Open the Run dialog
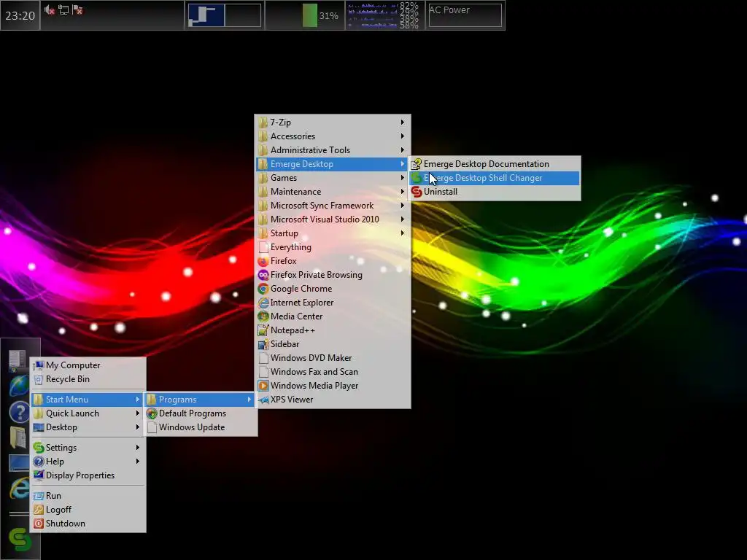747x560 pixels. point(88,496)
